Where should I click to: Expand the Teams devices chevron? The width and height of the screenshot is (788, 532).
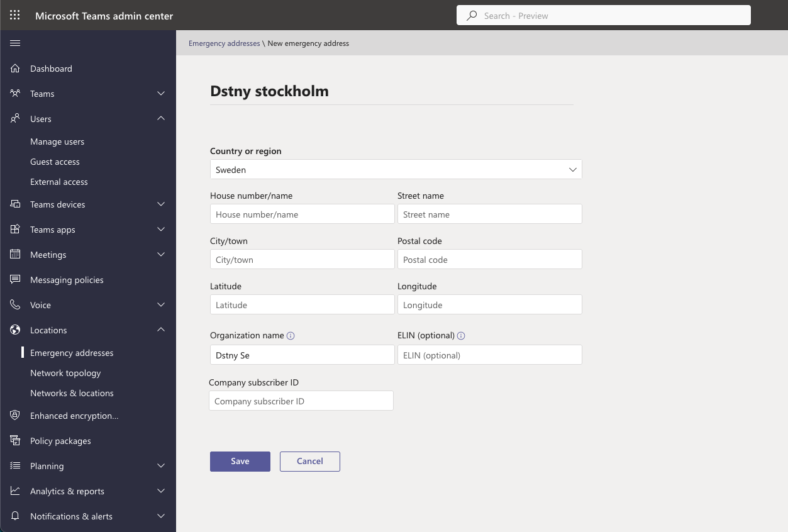pyautogui.click(x=161, y=204)
